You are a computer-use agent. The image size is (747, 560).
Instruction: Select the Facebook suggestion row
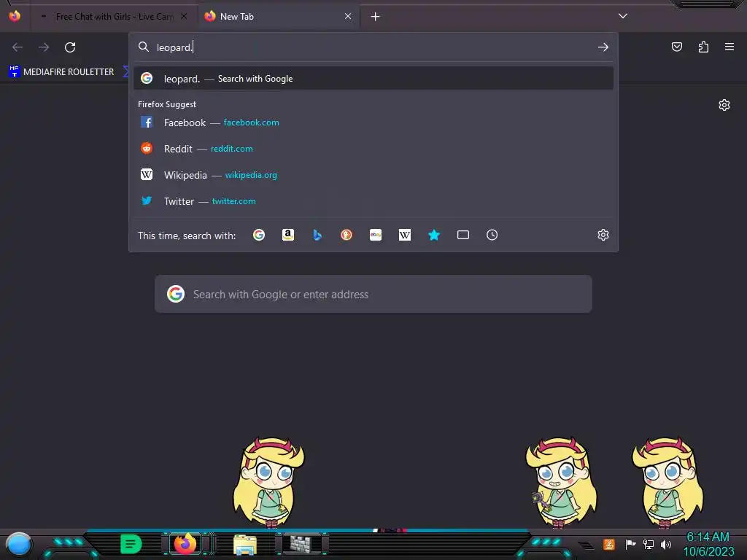[373, 122]
